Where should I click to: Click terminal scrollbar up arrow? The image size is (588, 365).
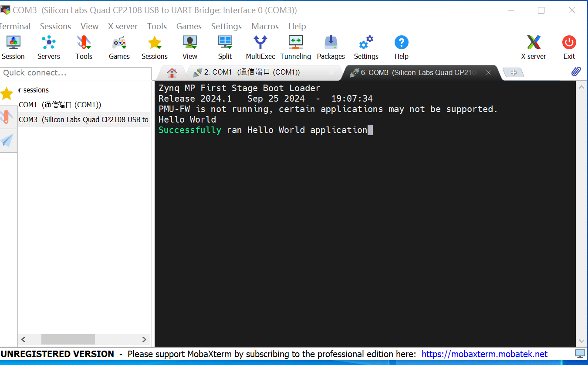click(581, 87)
